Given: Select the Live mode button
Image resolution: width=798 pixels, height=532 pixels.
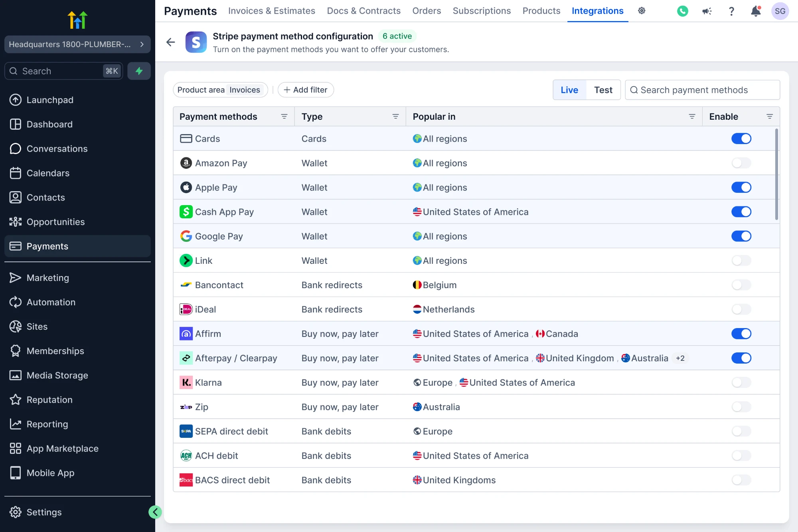Looking at the screenshot, I should click(x=569, y=90).
